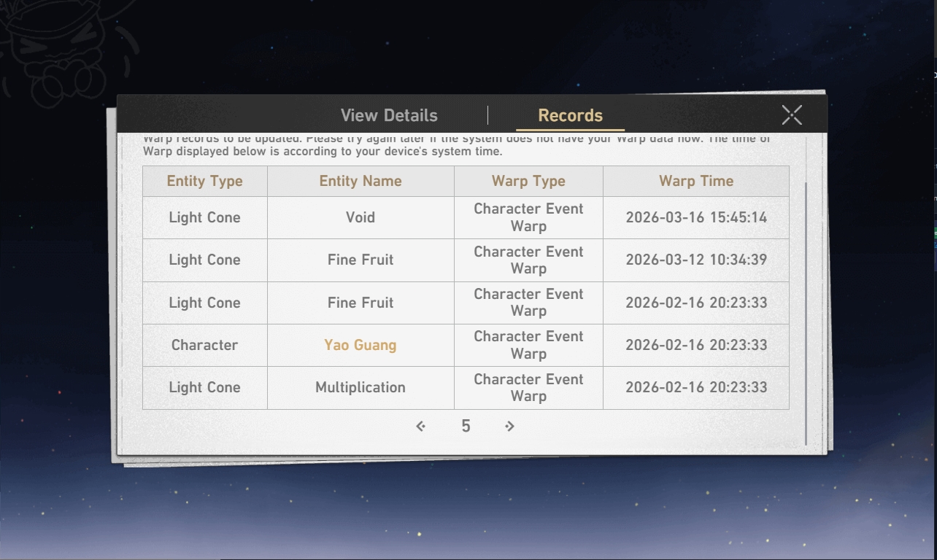Click the Warp Time column header
937x560 pixels.
coord(696,181)
